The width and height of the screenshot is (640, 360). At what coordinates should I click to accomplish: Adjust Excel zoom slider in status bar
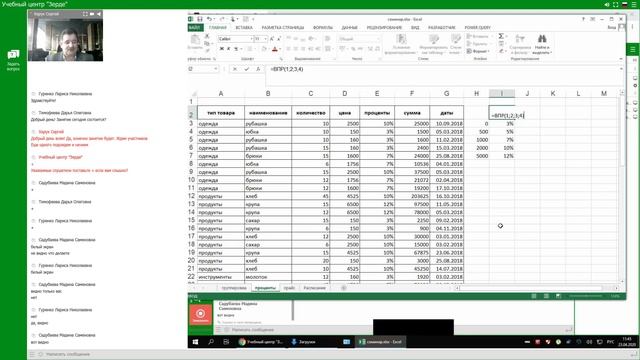585,296
